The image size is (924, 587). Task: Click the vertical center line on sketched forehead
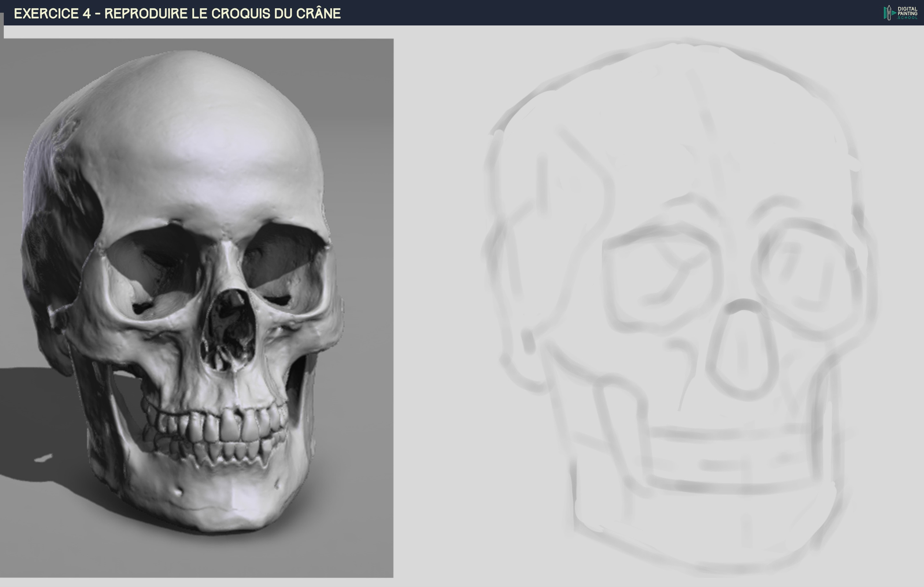(706, 115)
